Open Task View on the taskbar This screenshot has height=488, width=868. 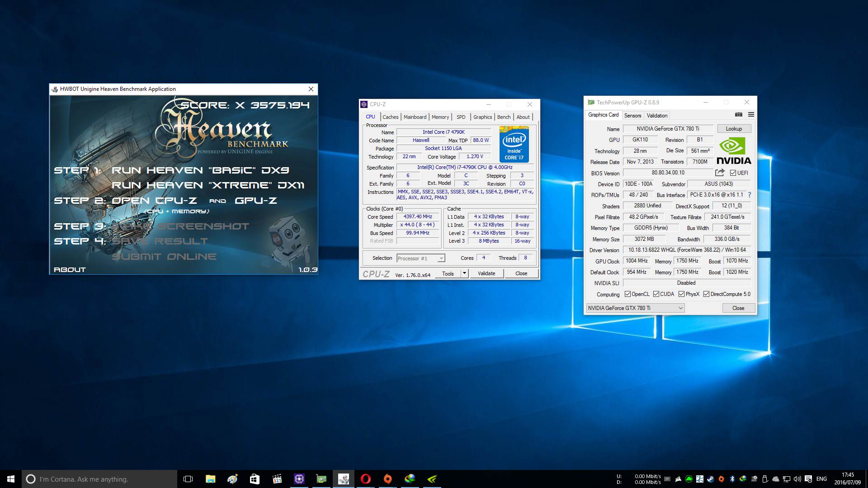[x=188, y=479]
